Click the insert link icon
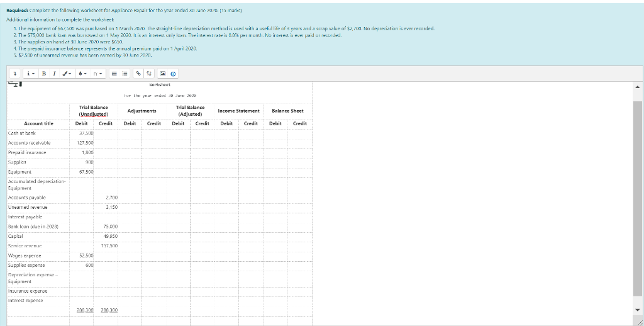 139,74
